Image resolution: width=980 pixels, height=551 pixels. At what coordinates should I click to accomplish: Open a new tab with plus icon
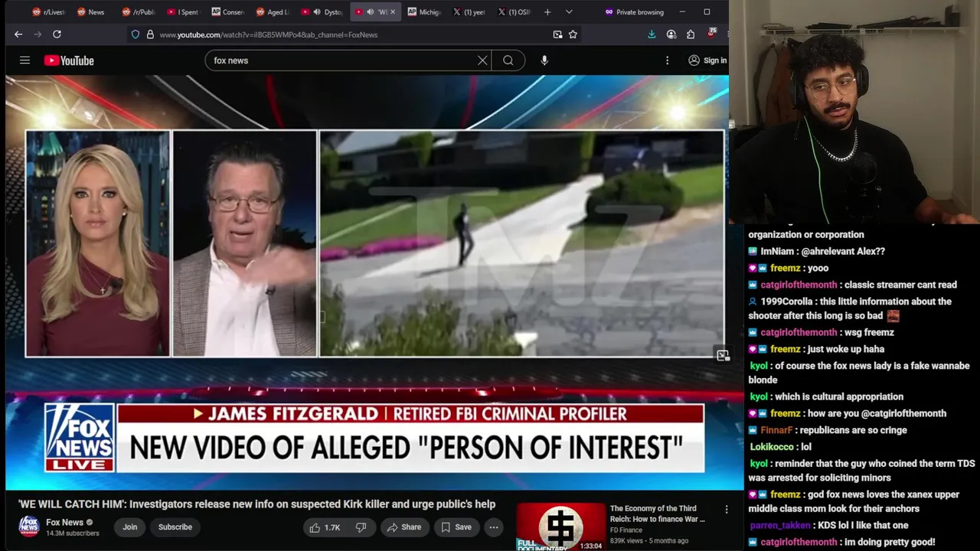pos(547,12)
